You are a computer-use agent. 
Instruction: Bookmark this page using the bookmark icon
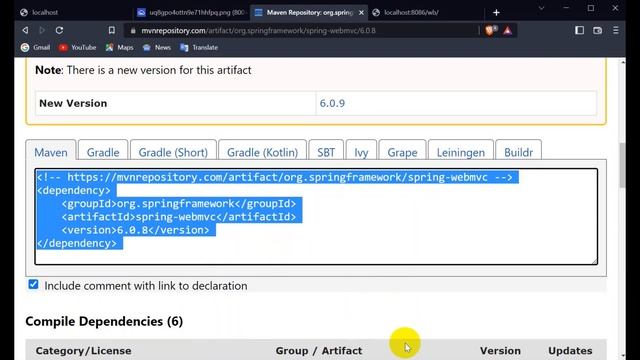(111, 30)
